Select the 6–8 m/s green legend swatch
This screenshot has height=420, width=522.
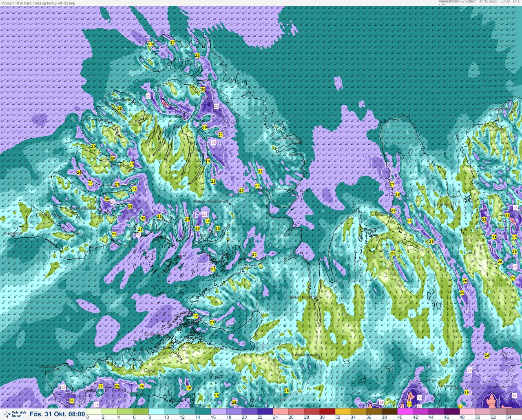click(142, 412)
